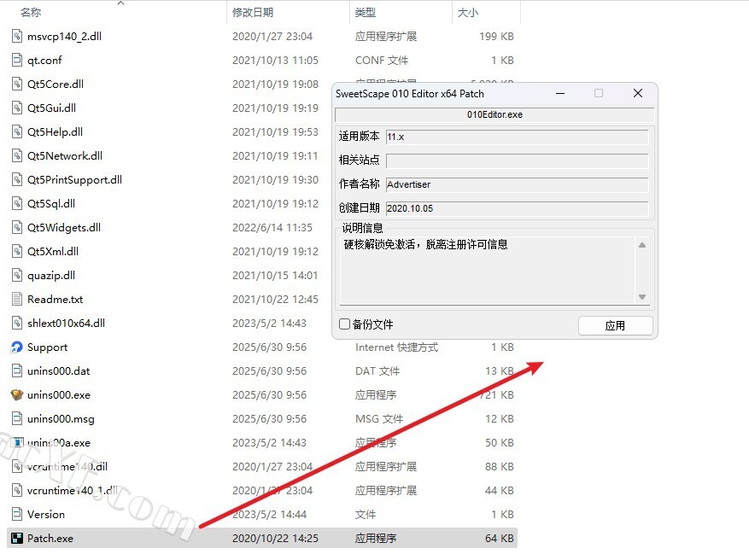The height and width of the screenshot is (560, 749).
Task: Click the 作者名称 field showing Advertiser
Action: pyautogui.click(x=517, y=184)
